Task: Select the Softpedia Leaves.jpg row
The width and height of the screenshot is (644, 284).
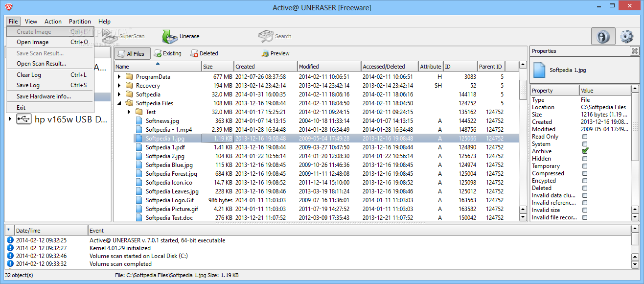Action: (317, 191)
